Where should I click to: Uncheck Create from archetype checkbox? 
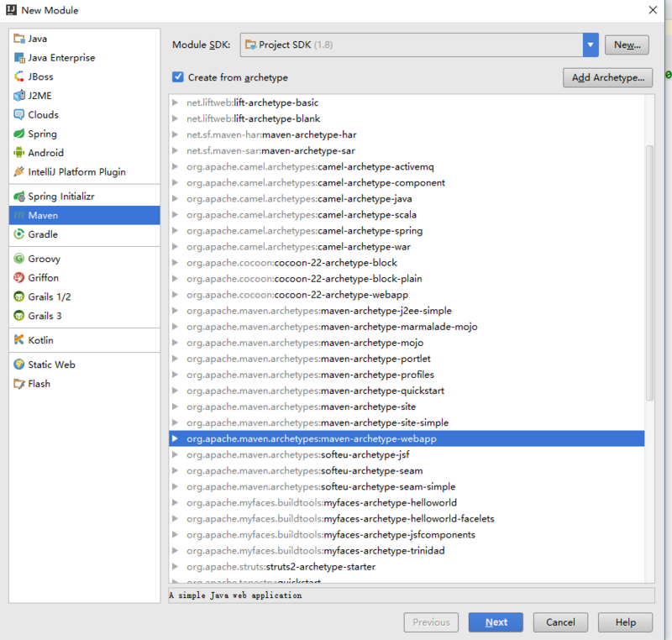[x=177, y=77]
